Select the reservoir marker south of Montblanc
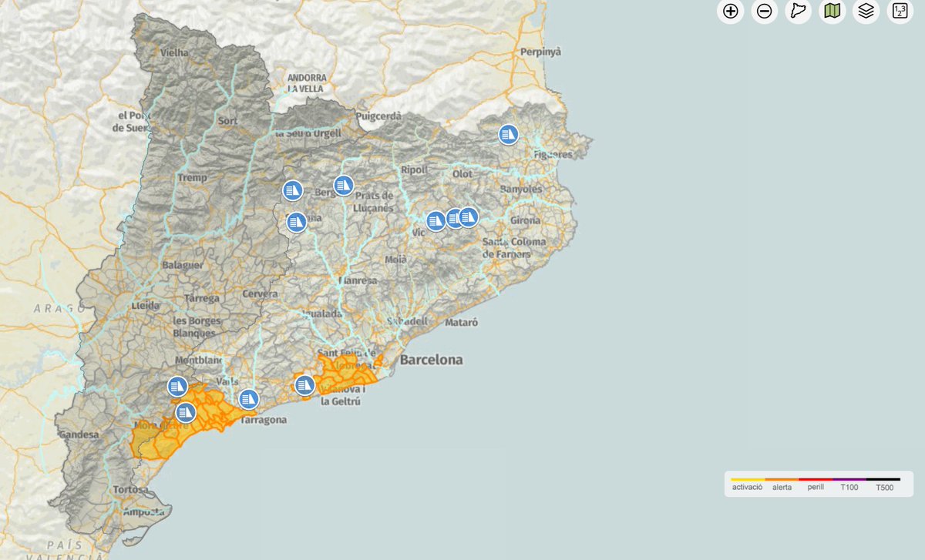The width and height of the screenshot is (925, 560). pyautogui.click(x=177, y=387)
